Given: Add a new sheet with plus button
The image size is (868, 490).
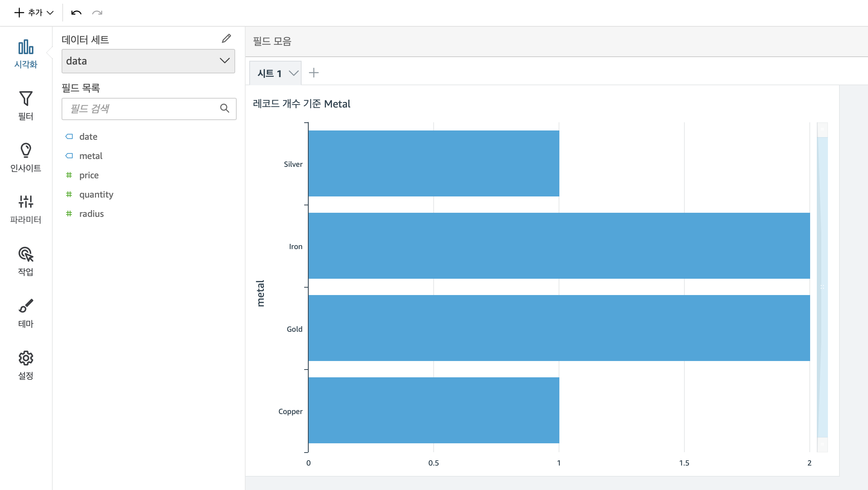Looking at the screenshot, I should click(x=314, y=73).
